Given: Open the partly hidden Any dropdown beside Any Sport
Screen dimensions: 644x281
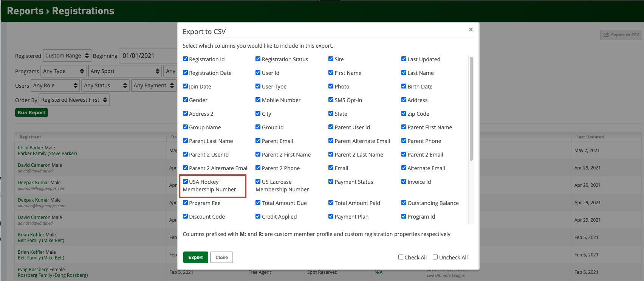Looking at the screenshot, I should [170, 71].
